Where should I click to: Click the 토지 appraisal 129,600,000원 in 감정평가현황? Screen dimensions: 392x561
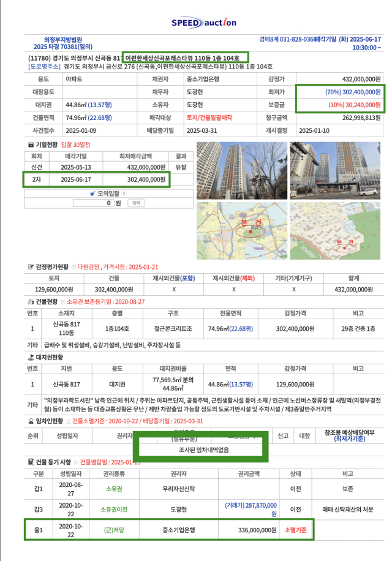(54, 290)
